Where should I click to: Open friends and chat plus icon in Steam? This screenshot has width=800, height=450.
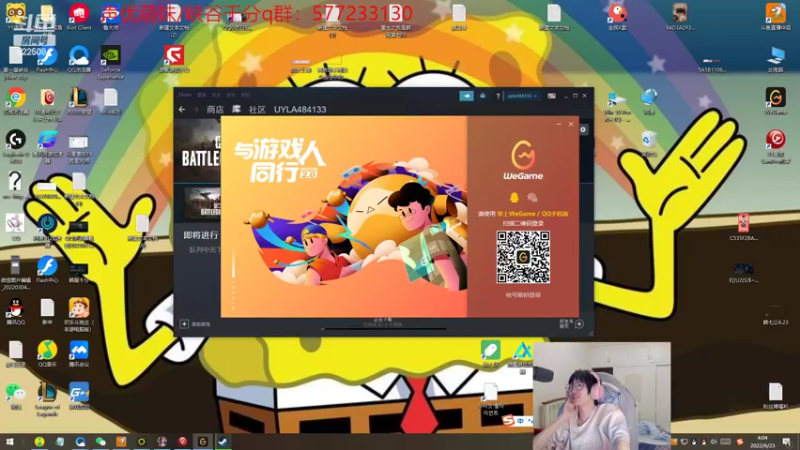[579, 324]
